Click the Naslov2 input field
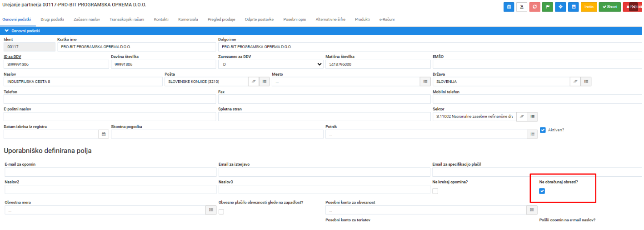Image resolution: width=644 pixels, height=230 pixels. [110, 189]
